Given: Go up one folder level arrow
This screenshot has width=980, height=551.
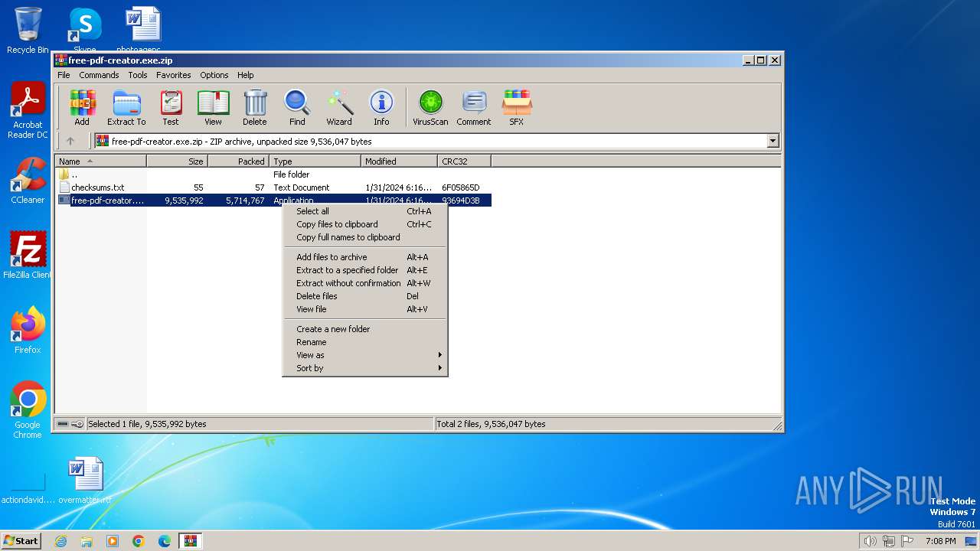Looking at the screenshot, I should [x=70, y=141].
